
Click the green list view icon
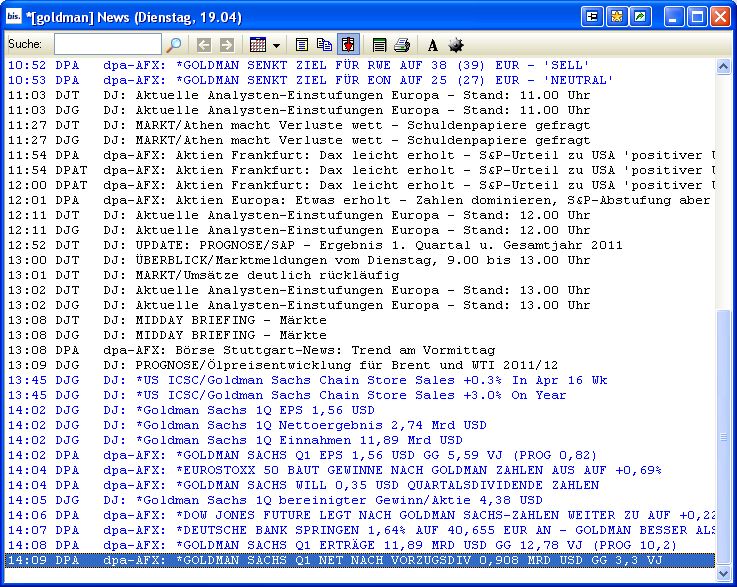[x=379, y=45]
